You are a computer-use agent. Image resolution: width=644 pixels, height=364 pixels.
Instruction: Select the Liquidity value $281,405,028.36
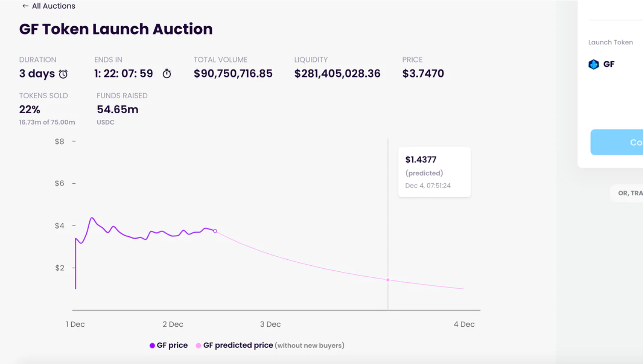click(337, 74)
